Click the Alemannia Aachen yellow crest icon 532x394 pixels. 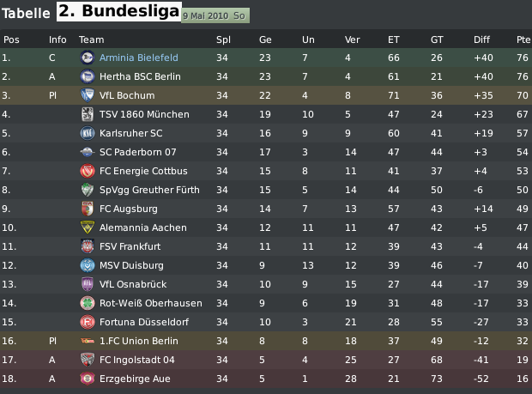click(x=88, y=227)
